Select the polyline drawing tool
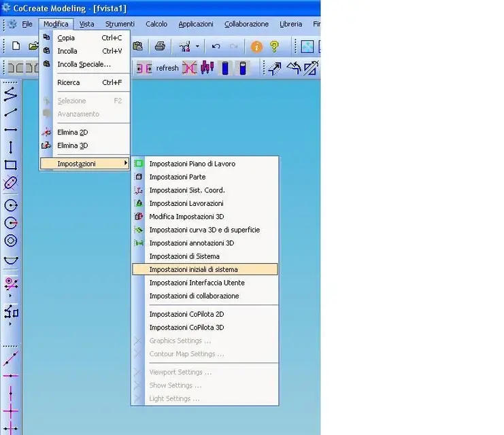 point(11,94)
